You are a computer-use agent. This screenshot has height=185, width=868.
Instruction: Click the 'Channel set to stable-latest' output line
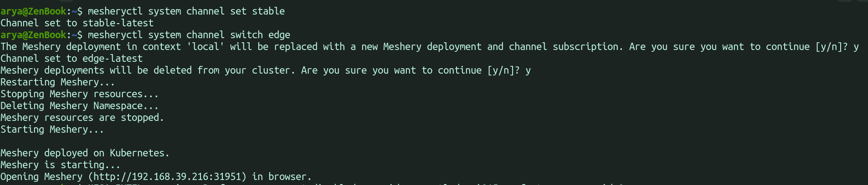coord(77,23)
